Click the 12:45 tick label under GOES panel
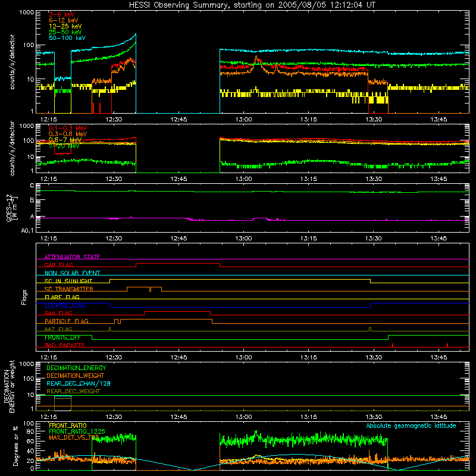The image size is (476, 476). click(178, 239)
